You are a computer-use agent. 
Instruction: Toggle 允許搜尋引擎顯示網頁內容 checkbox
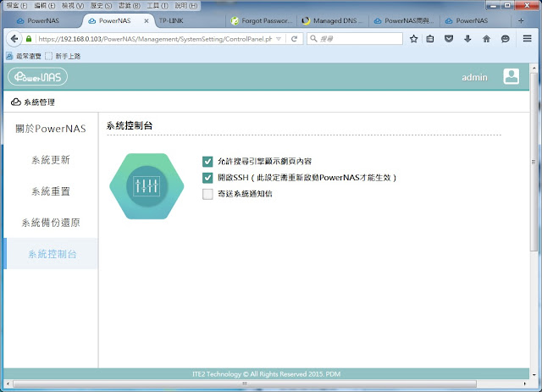click(207, 161)
